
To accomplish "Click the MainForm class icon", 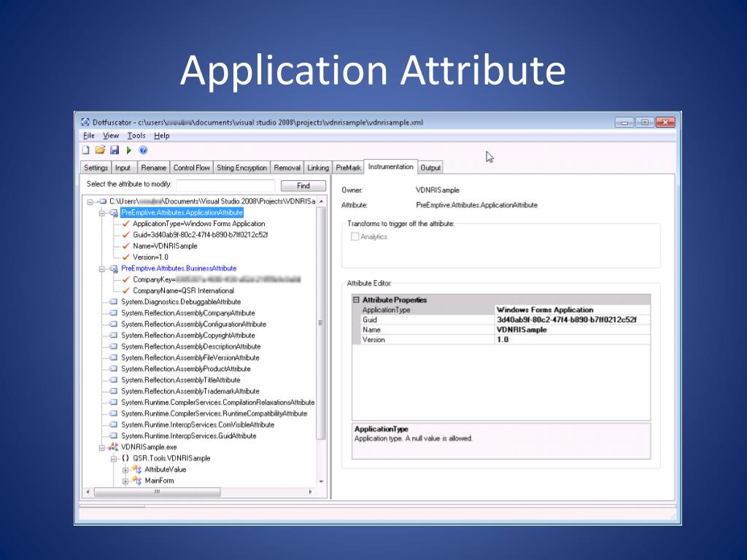I will tap(136, 481).
